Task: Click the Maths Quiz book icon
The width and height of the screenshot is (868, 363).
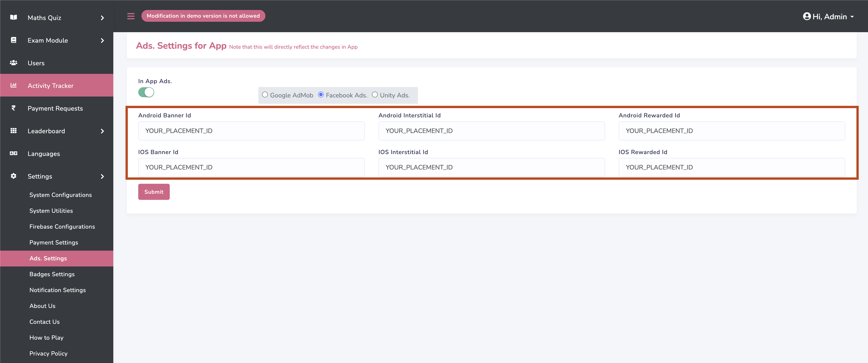Action: pos(13,17)
